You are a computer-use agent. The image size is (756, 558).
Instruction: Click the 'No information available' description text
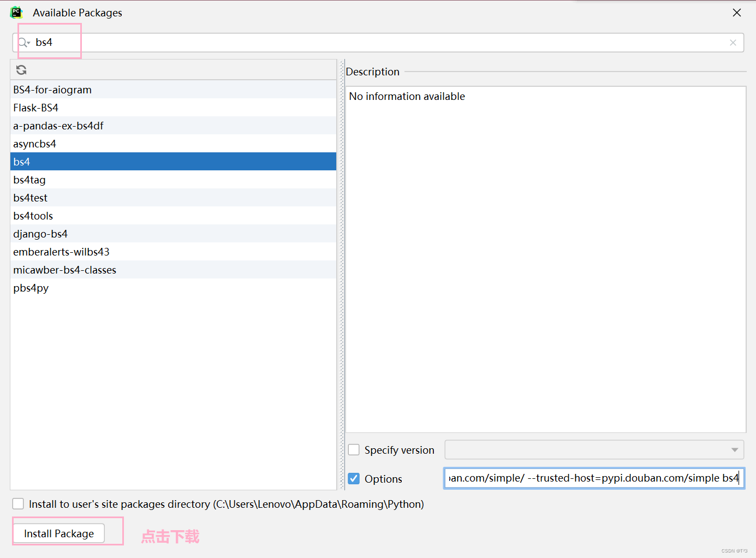click(x=407, y=96)
